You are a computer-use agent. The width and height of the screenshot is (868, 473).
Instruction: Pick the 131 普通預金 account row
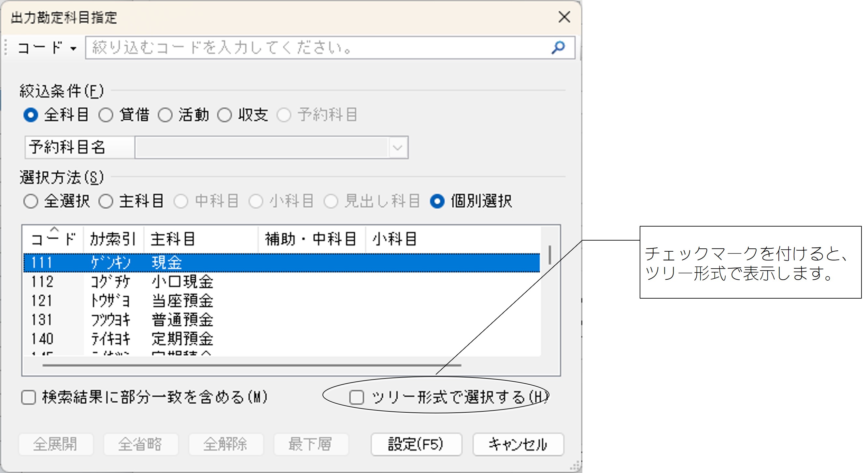182,319
